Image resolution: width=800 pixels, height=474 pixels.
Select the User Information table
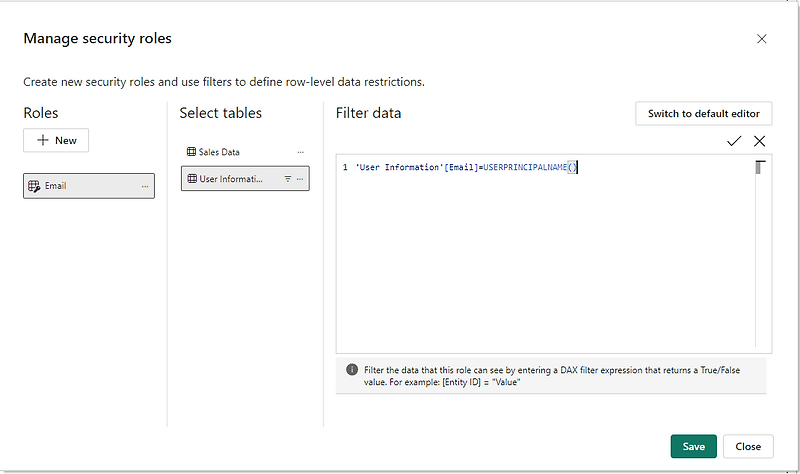245,179
